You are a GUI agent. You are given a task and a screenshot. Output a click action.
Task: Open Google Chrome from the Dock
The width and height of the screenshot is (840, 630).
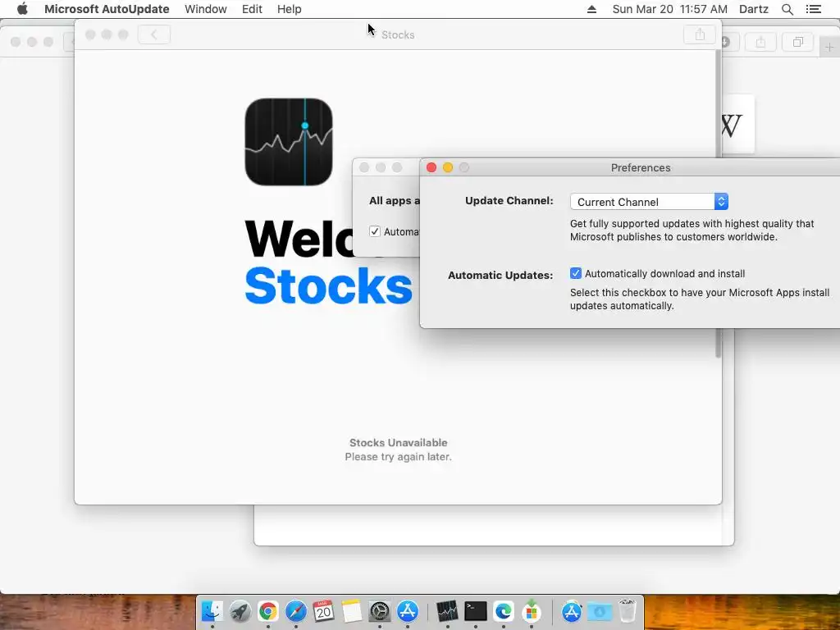click(268, 610)
